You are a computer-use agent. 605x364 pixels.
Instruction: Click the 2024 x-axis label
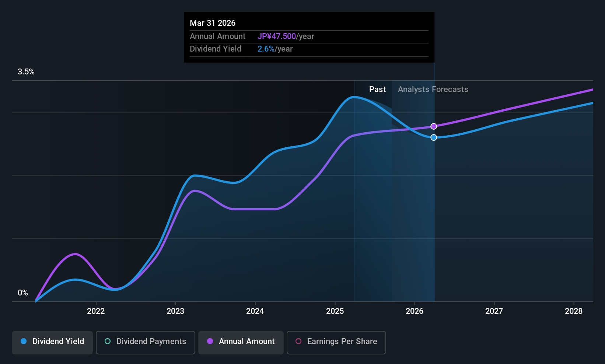tap(255, 311)
